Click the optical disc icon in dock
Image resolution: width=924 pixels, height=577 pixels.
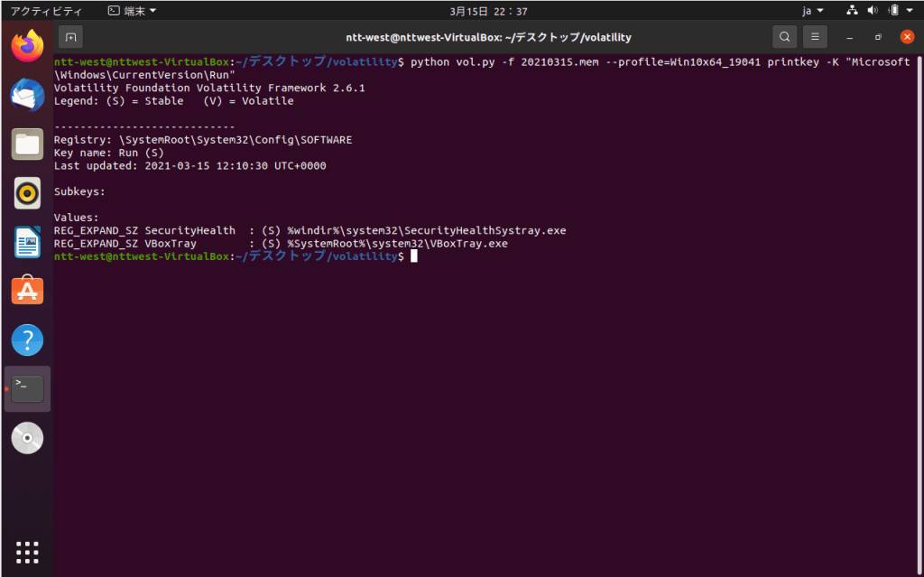pyautogui.click(x=27, y=439)
